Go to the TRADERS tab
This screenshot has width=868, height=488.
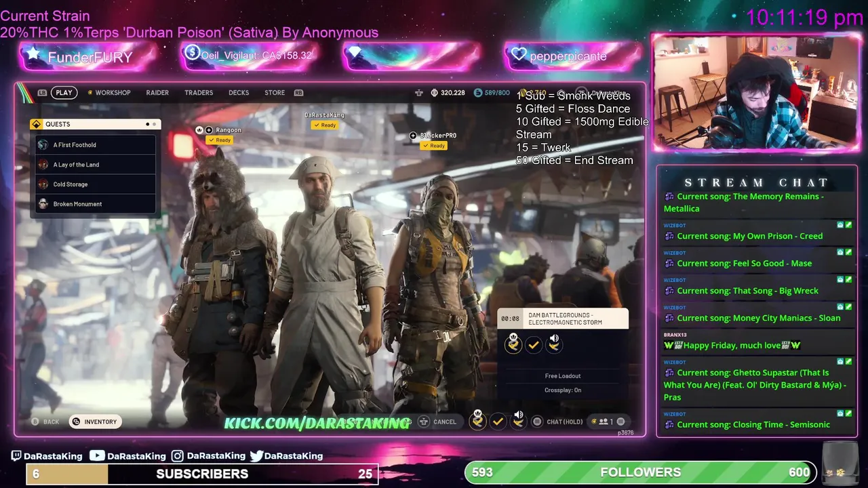pyautogui.click(x=199, y=93)
